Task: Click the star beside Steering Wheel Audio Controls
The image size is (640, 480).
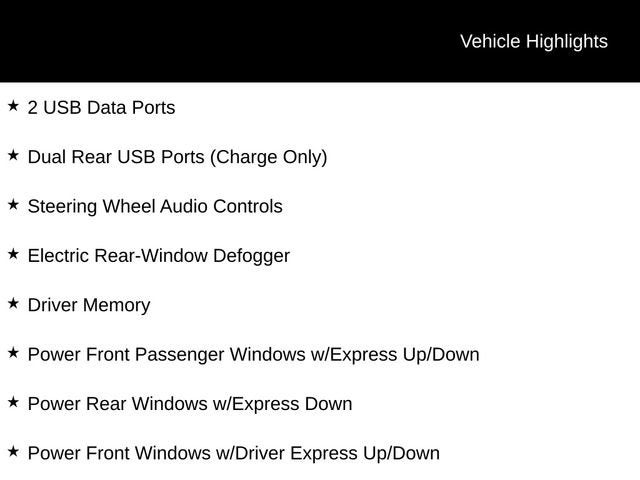Action: (13, 205)
